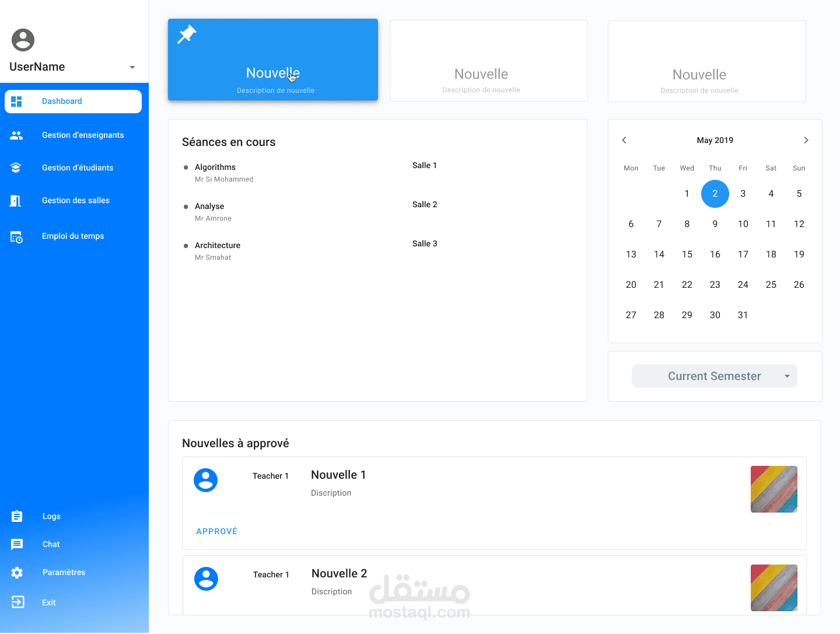Open the Paramètres menu label
This screenshot has height=634, width=840.
(x=64, y=573)
